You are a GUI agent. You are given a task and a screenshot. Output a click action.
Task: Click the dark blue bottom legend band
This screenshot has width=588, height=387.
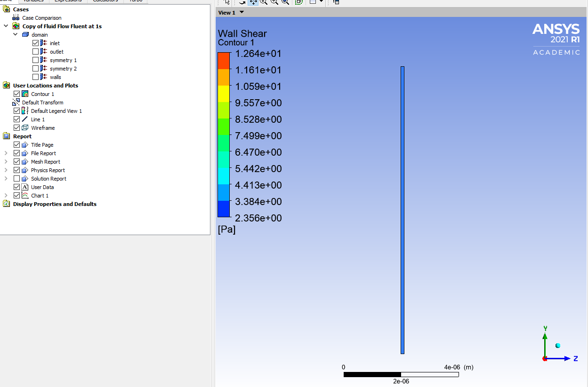(x=224, y=209)
